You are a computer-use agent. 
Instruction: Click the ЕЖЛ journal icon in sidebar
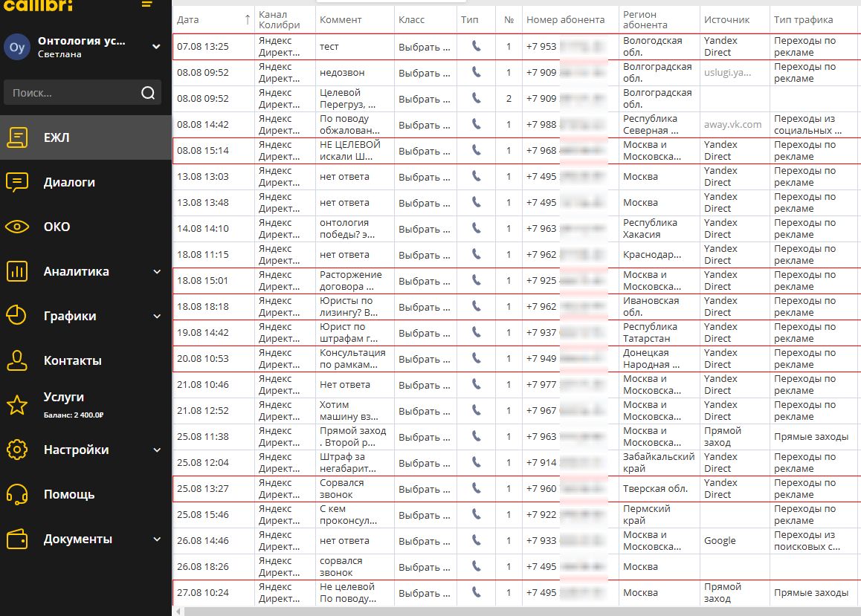point(17,137)
